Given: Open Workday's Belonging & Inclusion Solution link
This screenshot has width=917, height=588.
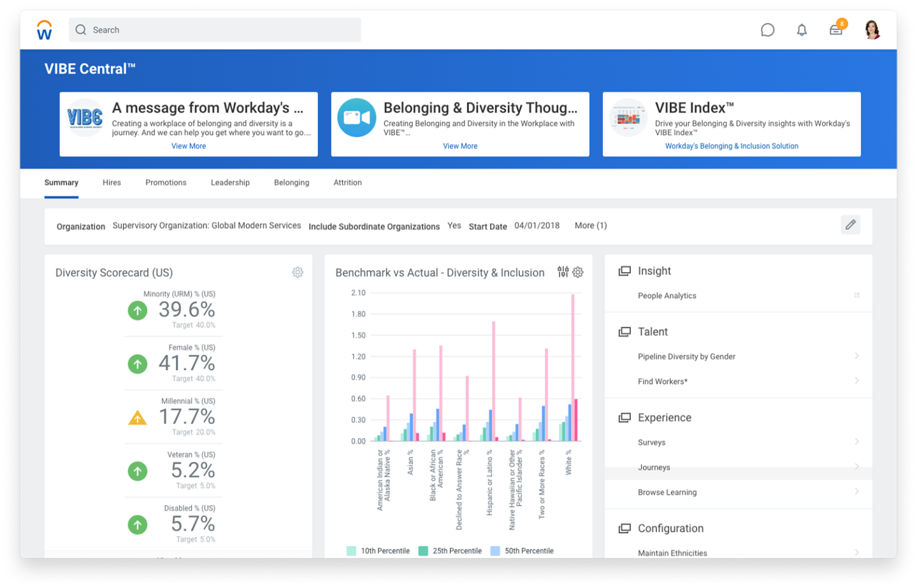Looking at the screenshot, I should (731, 146).
